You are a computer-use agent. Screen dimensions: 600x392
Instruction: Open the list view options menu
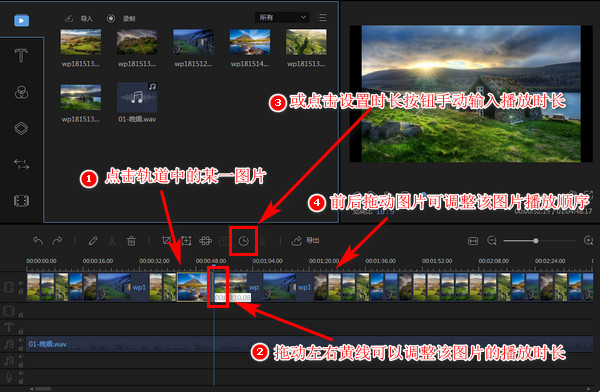point(322,17)
